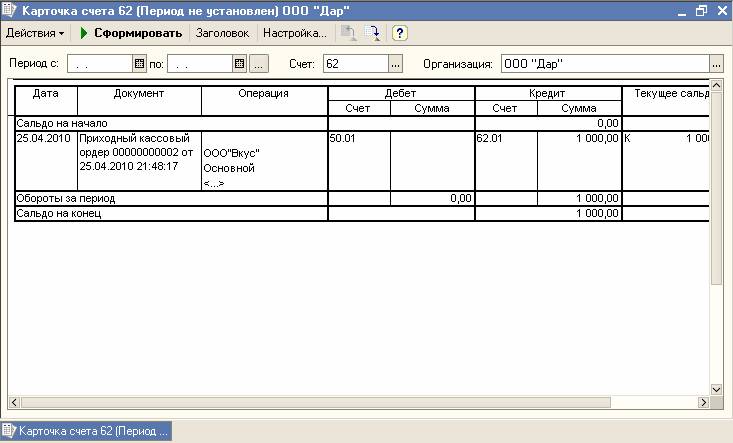Click the <...> truncation marker in operation cell

pyautogui.click(x=214, y=184)
